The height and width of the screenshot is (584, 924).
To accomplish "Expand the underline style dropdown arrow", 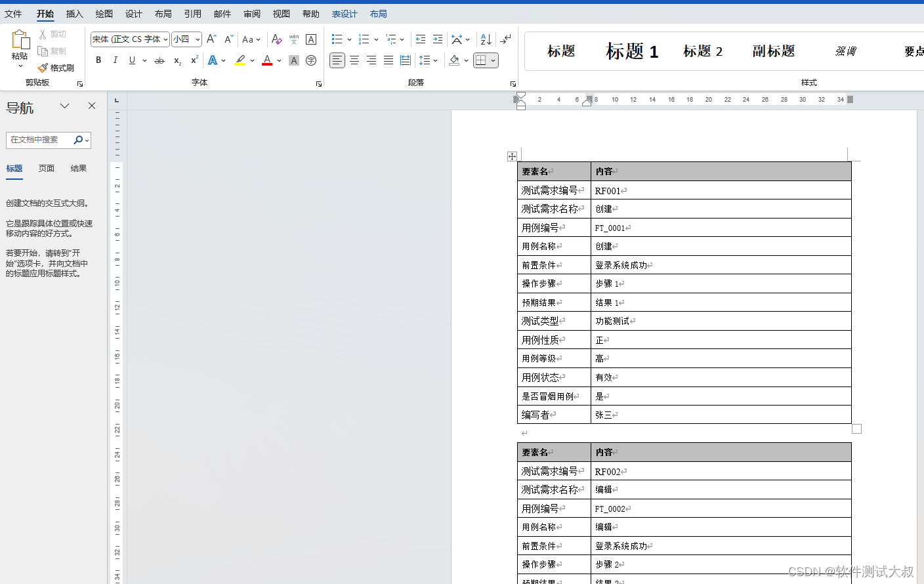I will [144, 60].
